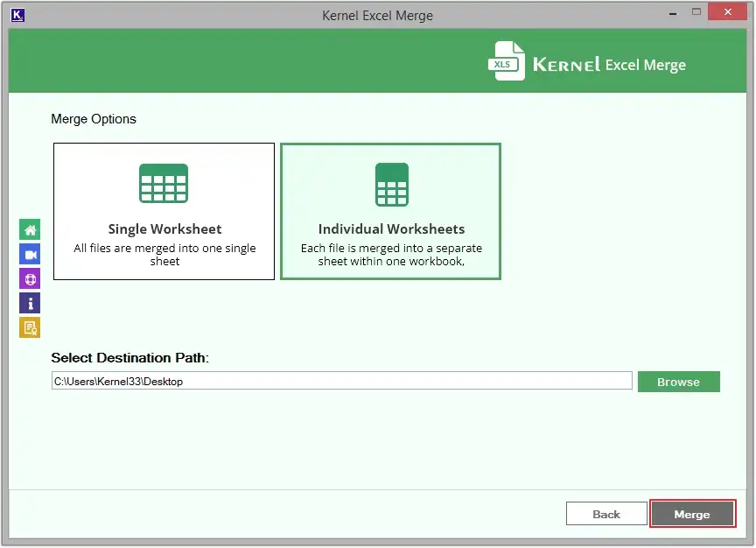Click the yellow license certificate icon
Screen dimensions: 756x548
point(30,328)
